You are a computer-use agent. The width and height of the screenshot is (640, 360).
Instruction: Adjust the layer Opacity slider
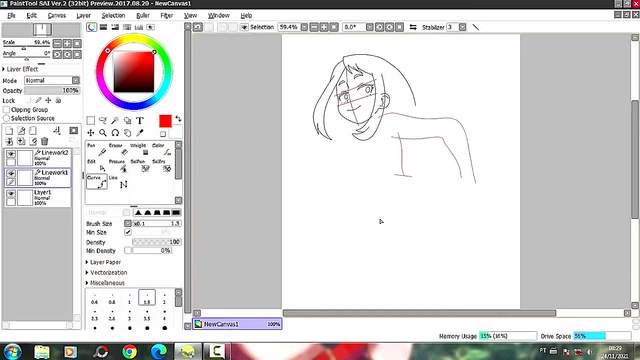[x=52, y=90]
